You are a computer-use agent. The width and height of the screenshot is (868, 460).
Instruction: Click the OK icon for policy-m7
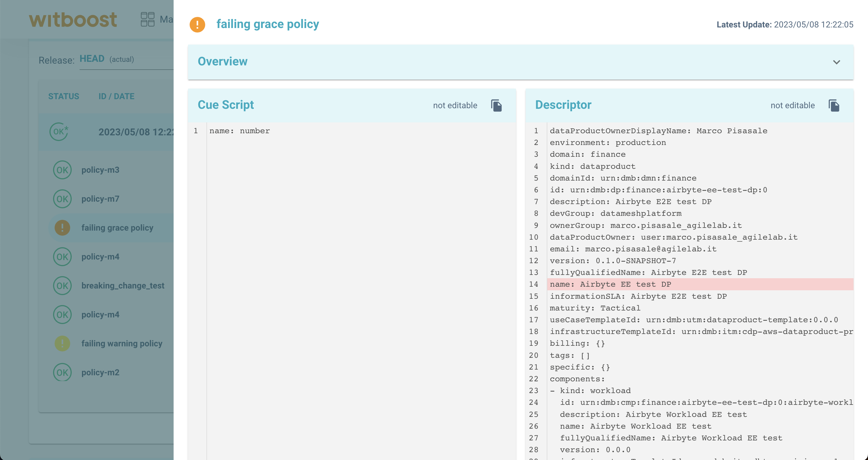point(62,199)
